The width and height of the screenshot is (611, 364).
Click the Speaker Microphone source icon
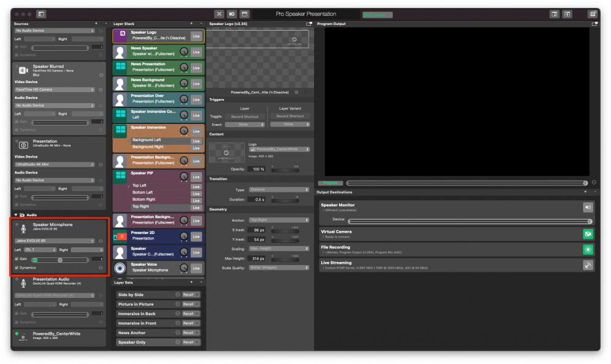coord(23,228)
